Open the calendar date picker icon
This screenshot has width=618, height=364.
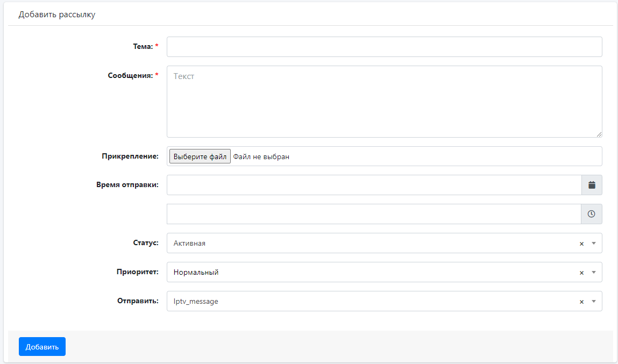pyautogui.click(x=592, y=185)
